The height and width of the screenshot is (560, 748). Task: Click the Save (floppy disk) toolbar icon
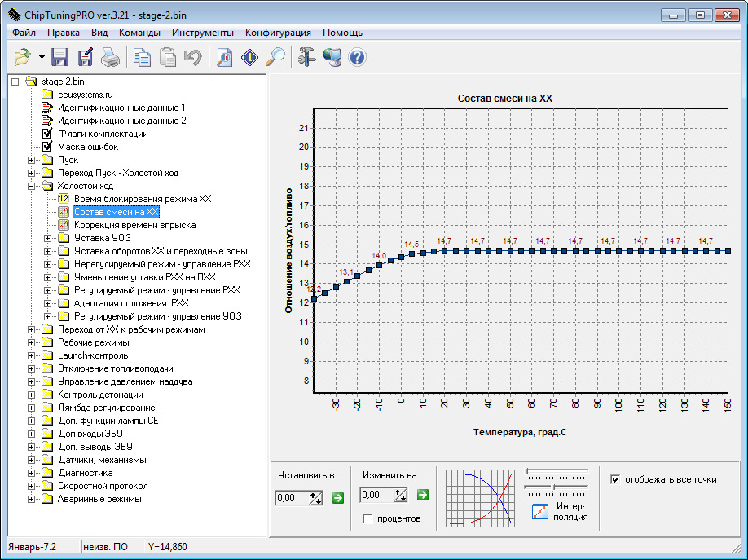coord(59,57)
